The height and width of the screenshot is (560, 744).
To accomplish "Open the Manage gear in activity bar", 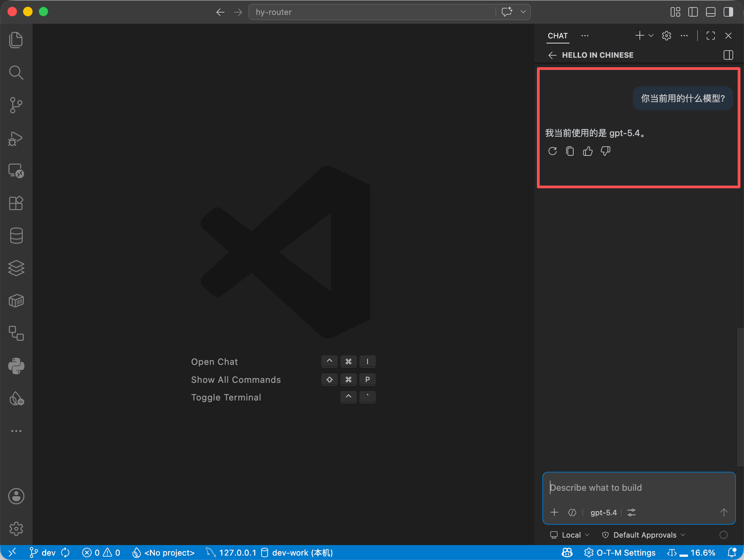I will (16, 529).
